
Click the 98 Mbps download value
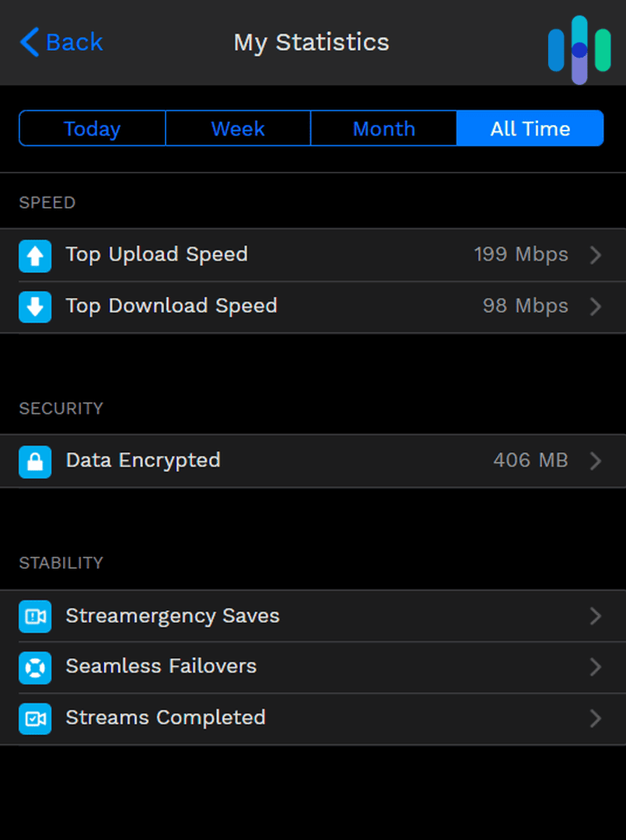point(525,306)
